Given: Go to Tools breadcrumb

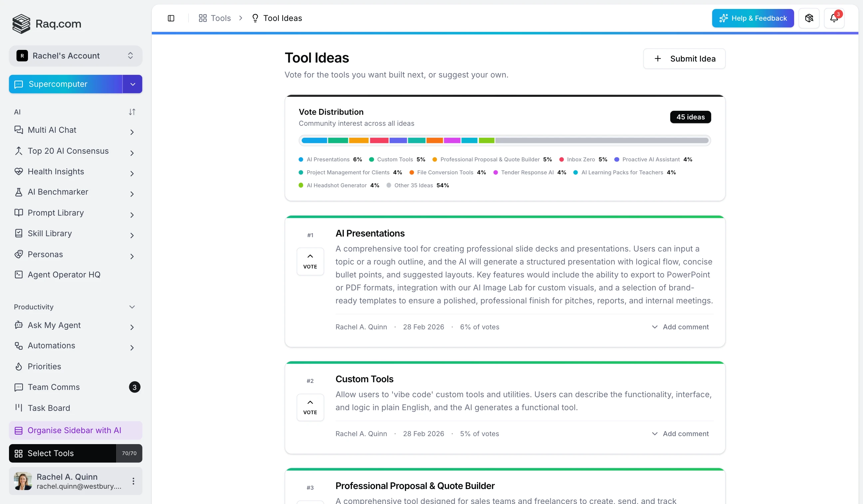Looking at the screenshot, I should click(215, 18).
